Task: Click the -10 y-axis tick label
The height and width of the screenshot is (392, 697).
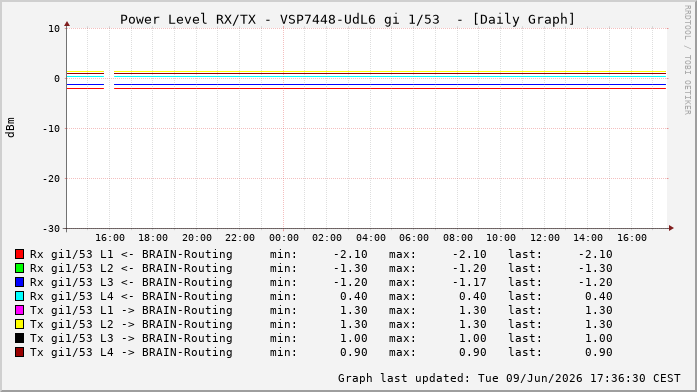Action: pyautogui.click(x=51, y=128)
